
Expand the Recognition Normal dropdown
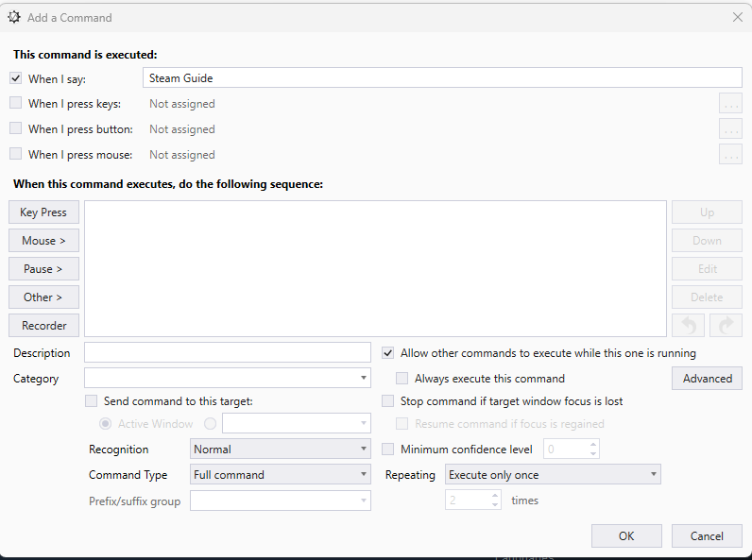281,450
